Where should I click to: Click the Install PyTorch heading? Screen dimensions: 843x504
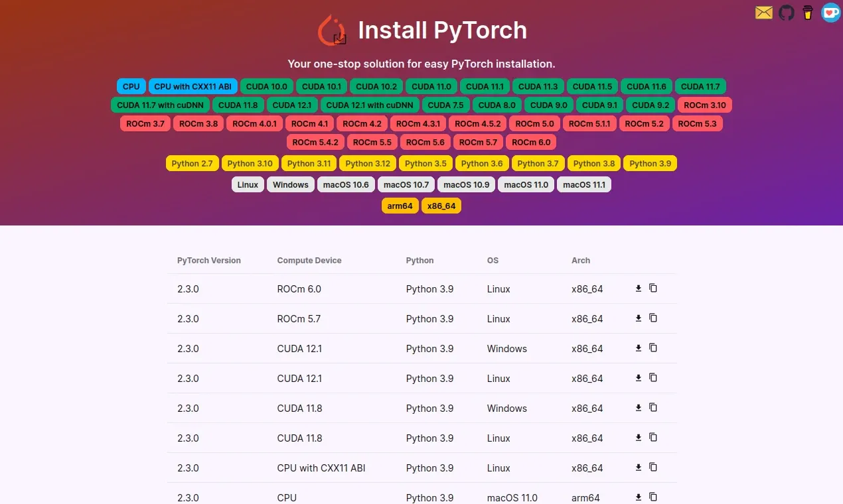442,31
